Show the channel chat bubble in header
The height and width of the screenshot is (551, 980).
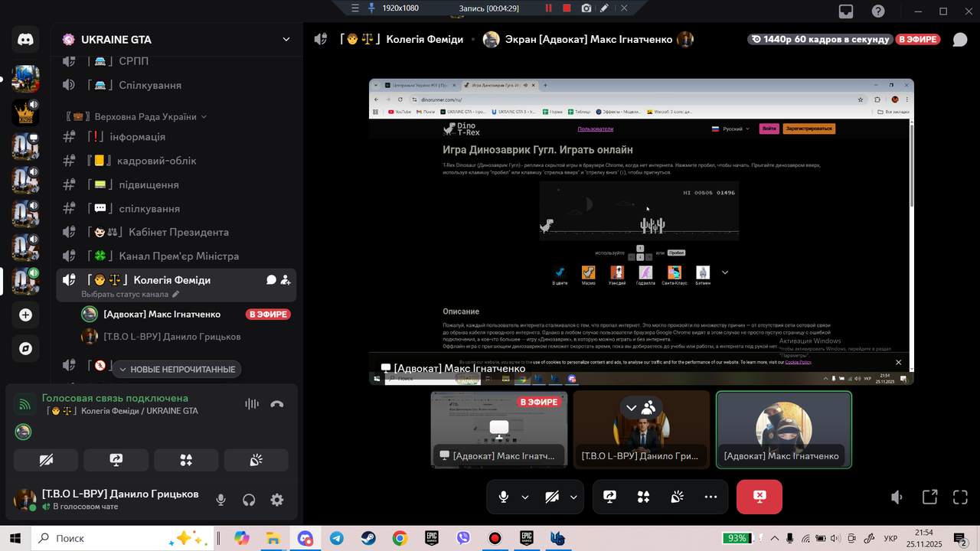959,40
